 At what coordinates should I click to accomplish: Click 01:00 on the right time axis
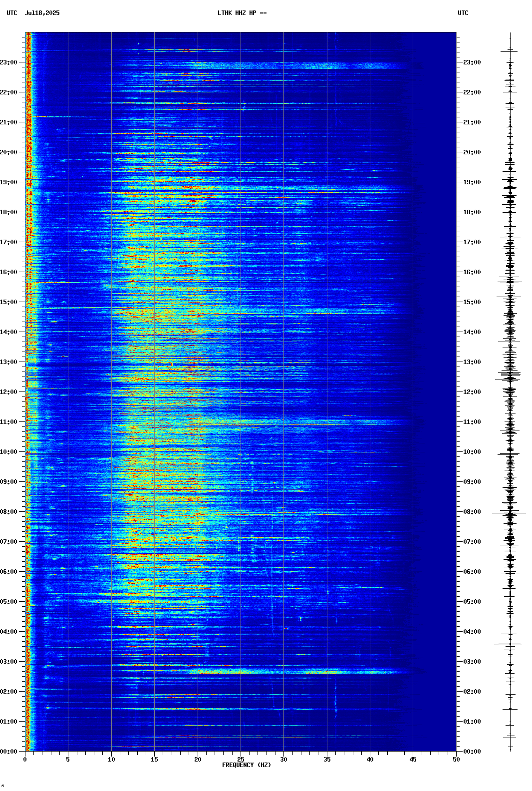(472, 722)
